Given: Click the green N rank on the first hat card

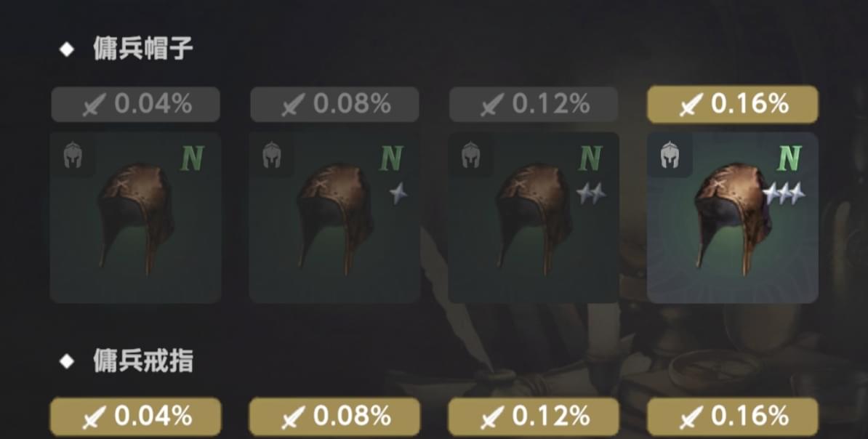Looking at the screenshot, I should click(x=193, y=159).
